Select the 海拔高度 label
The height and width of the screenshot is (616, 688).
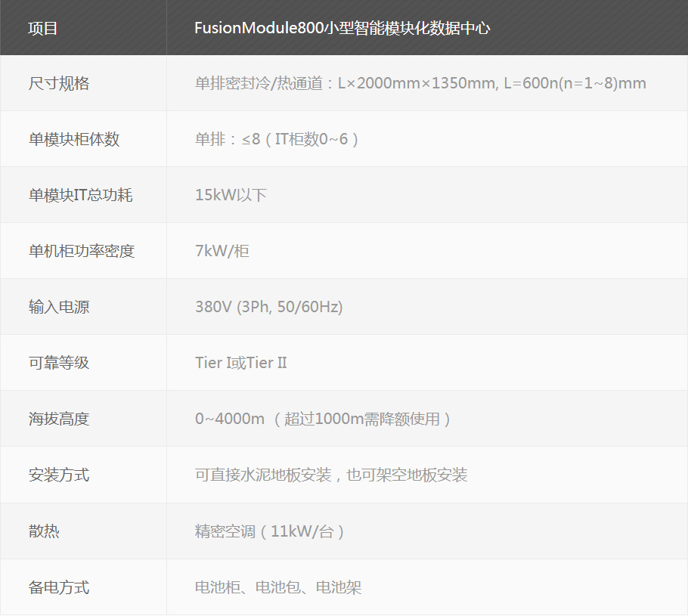click(59, 419)
